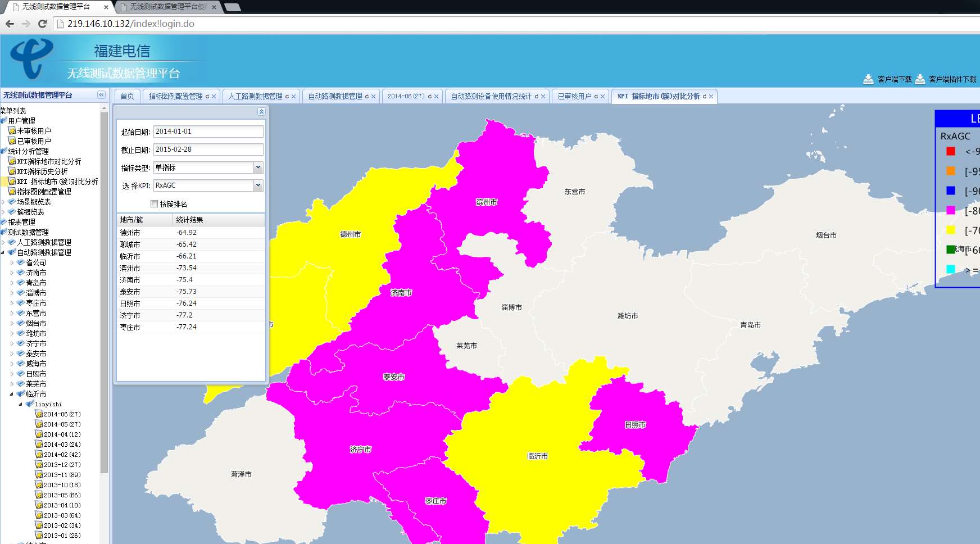This screenshot has width=980, height=544.
Task: Switch to the 2014-06 (27) tab
Action: 406,96
